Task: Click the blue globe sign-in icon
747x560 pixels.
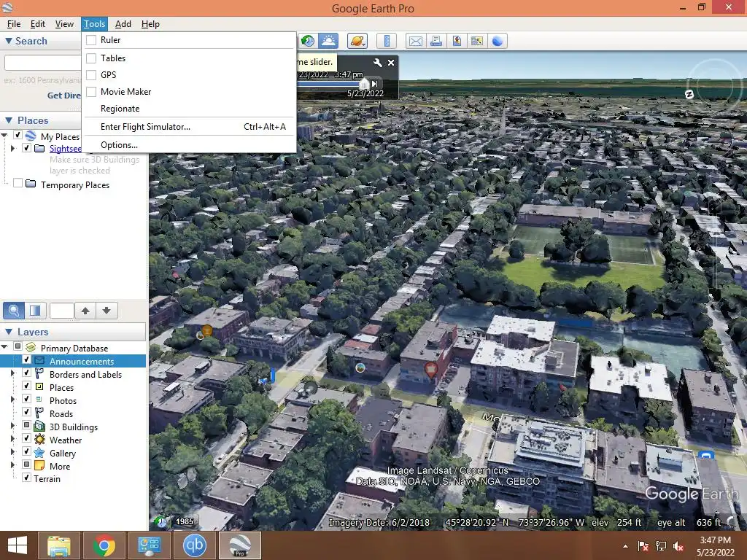Action: coord(498,41)
